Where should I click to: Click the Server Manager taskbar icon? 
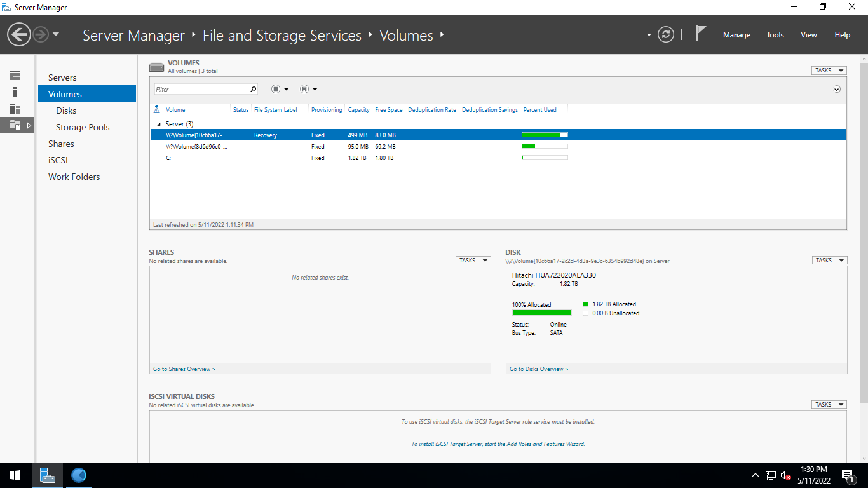48,475
